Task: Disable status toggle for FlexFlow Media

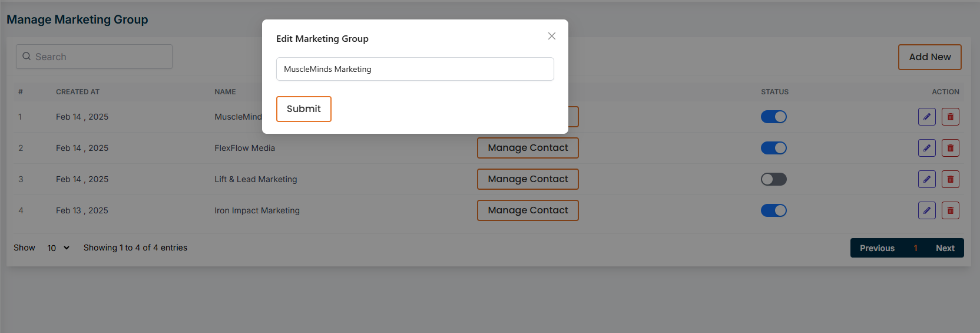Action: click(773, 148)
